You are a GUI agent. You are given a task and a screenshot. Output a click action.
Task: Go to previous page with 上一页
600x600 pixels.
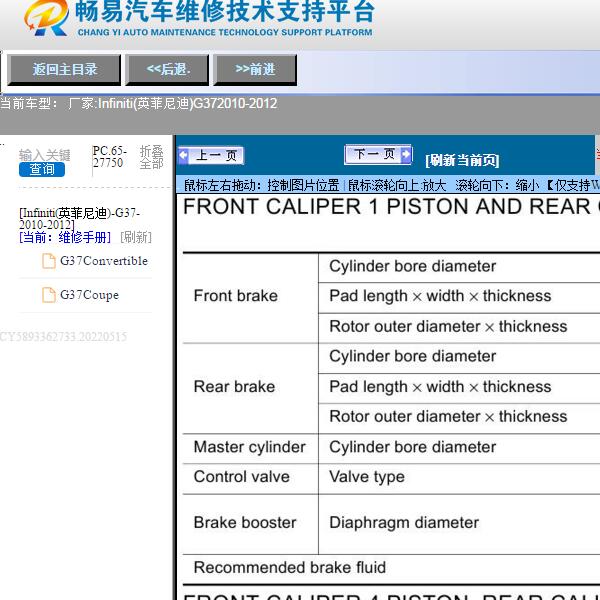pyautogui.click(x=211, y=156)
